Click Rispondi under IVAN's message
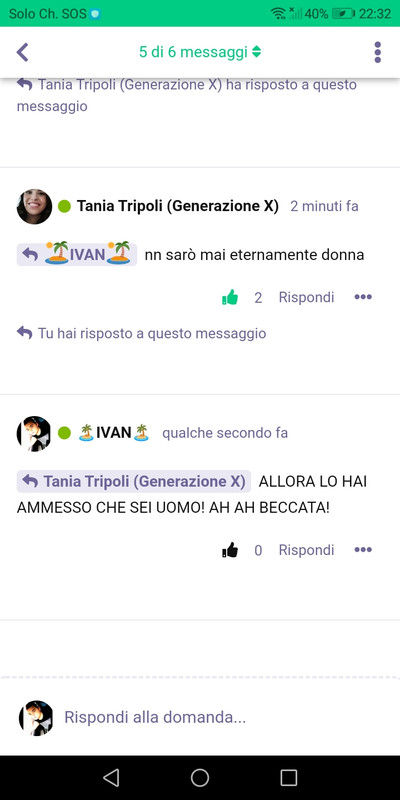The width and height of the screenshot is (400, 800). [x=306, y=549]
